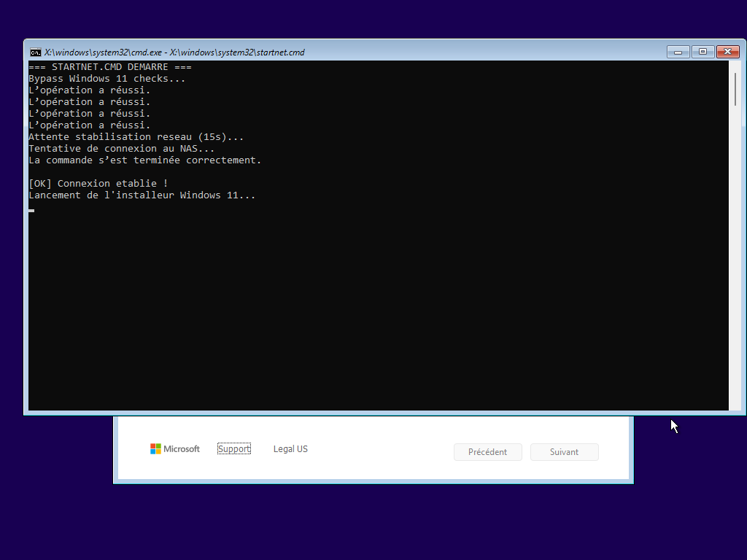The width and height of the screenshot is (747, 560).
Task: Click the "[OK] Connexion etablie !" message
Action: click(x=98, y=184)
